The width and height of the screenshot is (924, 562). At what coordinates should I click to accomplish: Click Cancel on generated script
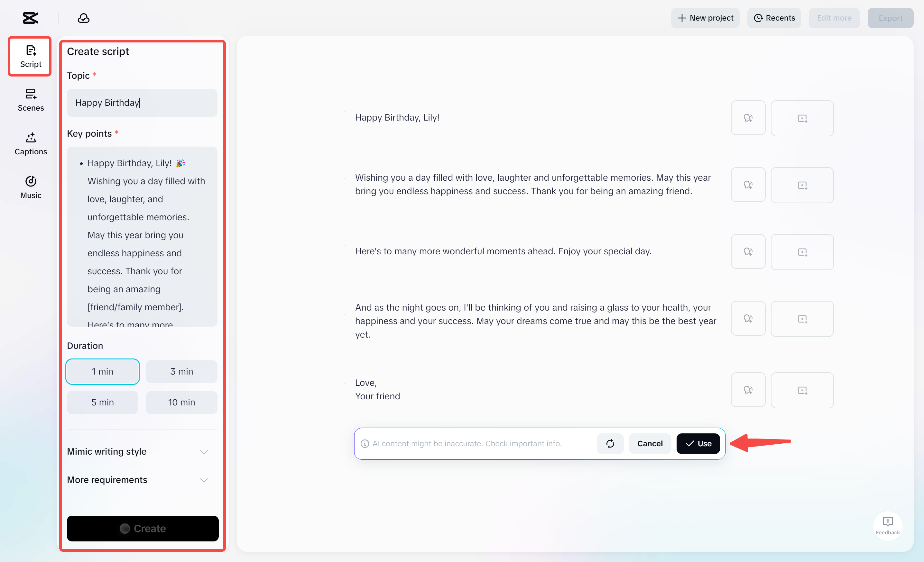click(x=650, y=444)
